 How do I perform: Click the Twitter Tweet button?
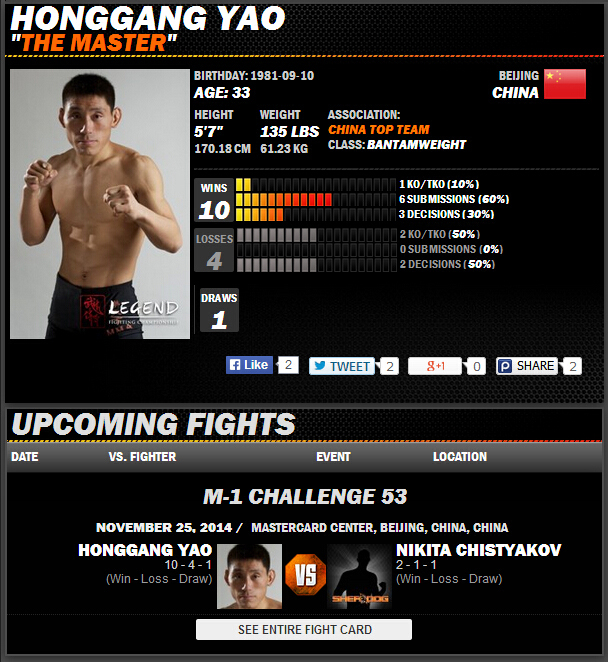[342, 366]
